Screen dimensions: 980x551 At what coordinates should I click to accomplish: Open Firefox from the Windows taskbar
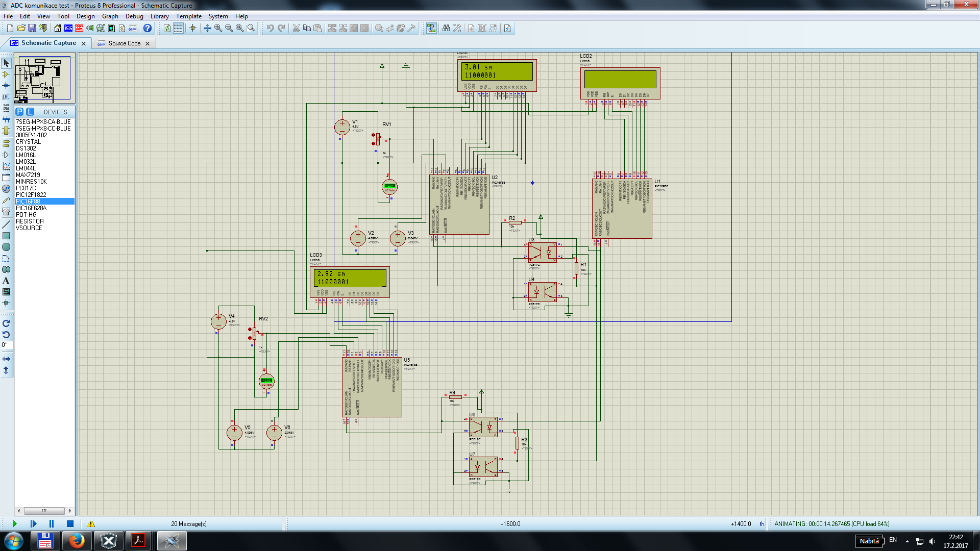pyautogui.click(x=77, y=541)
